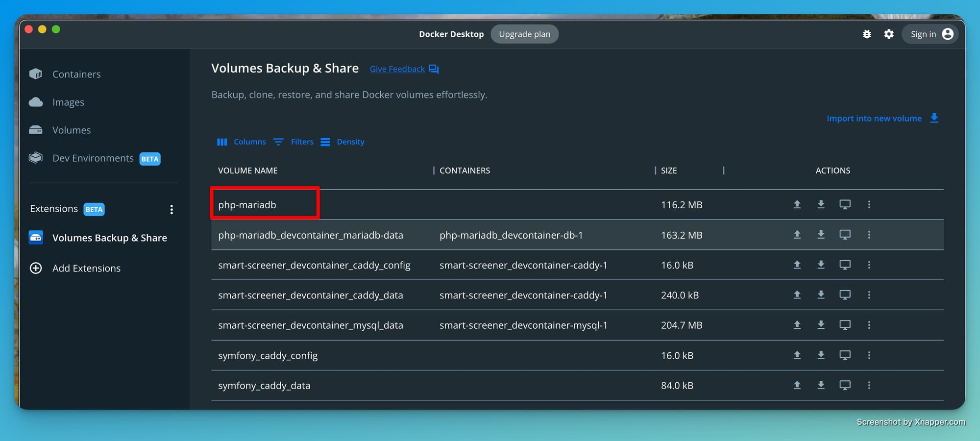Click the symfony_caddy_data volume name
Viewport: 980px width, 441px height.
point(264,386)
